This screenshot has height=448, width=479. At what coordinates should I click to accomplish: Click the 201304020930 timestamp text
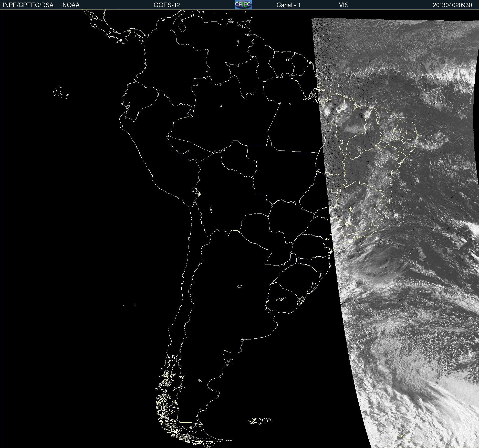(452, 5)
